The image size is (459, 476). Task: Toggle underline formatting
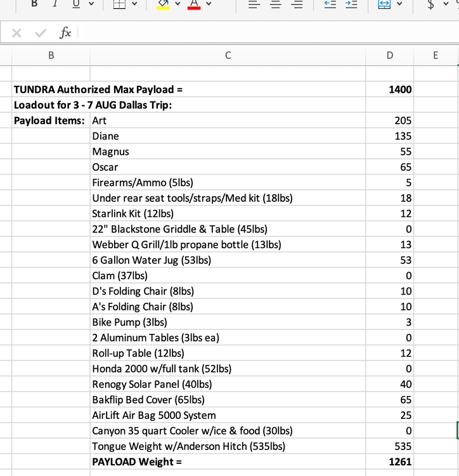pos(75,4)
